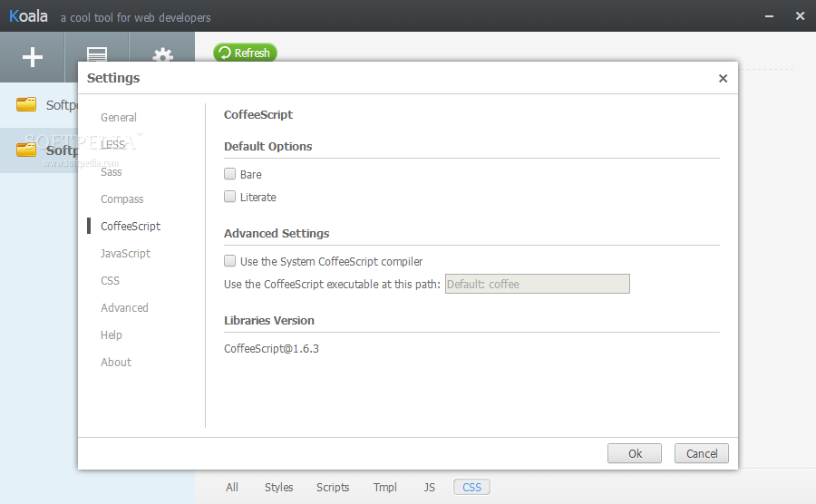Screen dimensions: 816x504
Task: Filter by Scripts tab
Action: point(333,488)
